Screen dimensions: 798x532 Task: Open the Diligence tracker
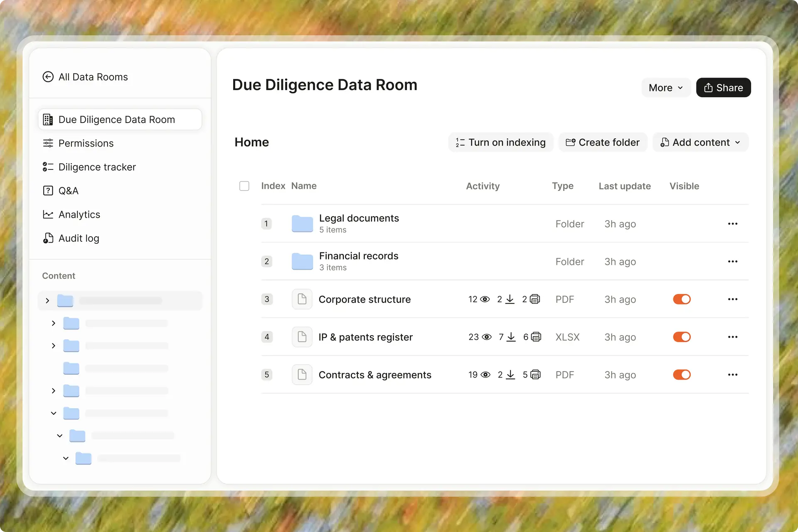(x=89, y=167)
